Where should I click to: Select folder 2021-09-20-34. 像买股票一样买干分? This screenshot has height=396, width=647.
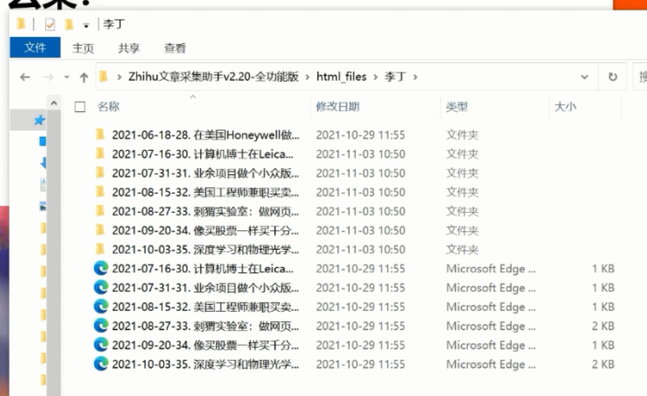(x=205, y=230)
